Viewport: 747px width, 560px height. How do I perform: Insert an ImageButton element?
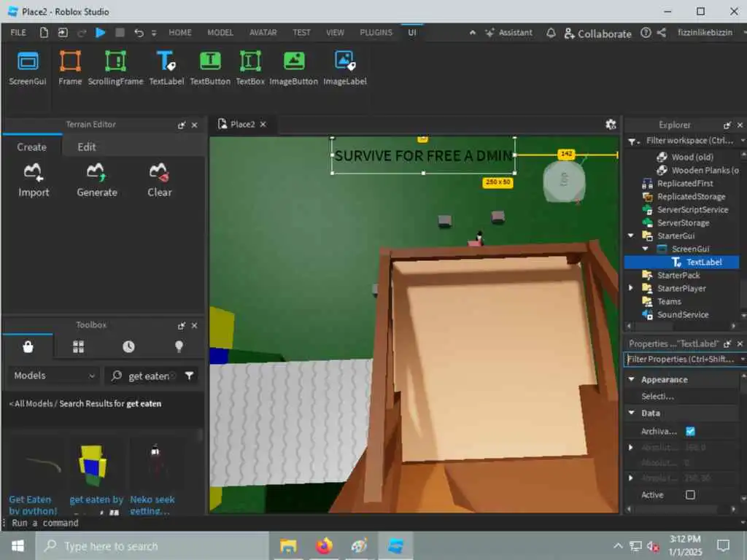[293, 69]
